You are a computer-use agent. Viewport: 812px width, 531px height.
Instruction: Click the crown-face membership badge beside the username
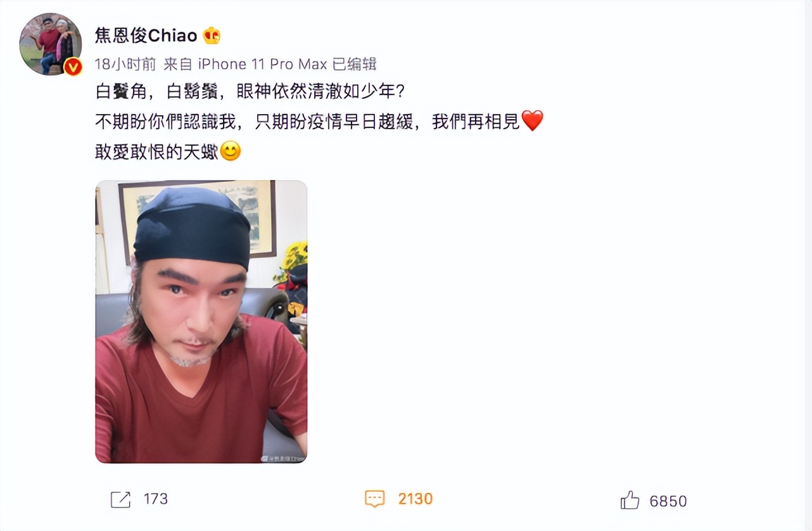click(x=212, y=36)
